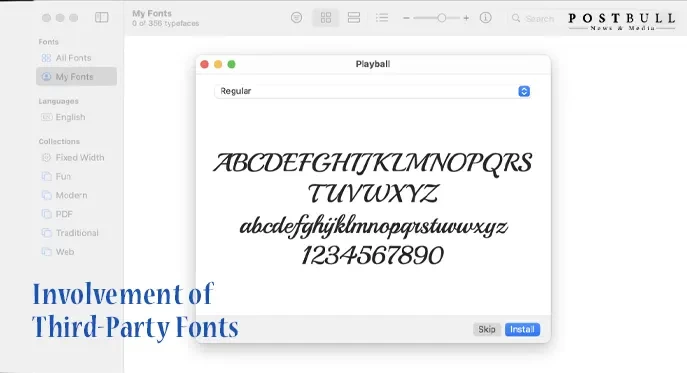
Task: Click the Playball uppercase alphabet preview
Action: tap(373, 178)
